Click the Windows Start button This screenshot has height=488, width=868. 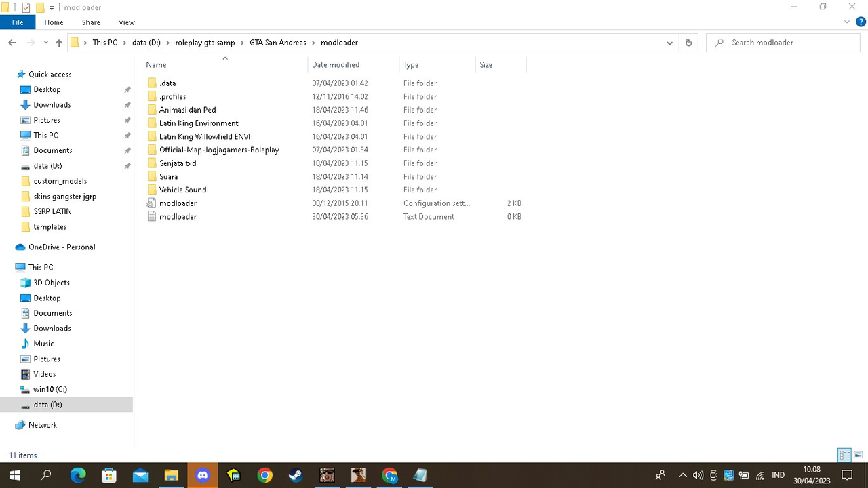pos(15,475)
